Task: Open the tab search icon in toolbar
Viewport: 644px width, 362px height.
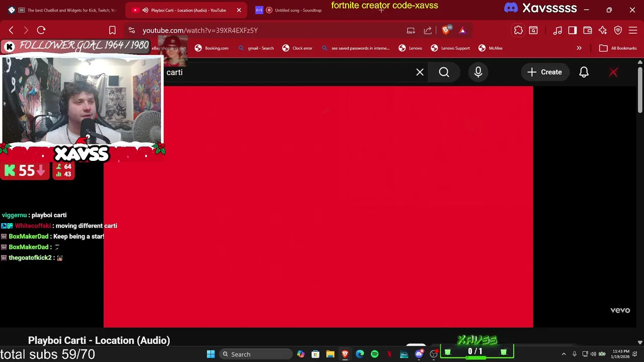Action: [533, 30]
